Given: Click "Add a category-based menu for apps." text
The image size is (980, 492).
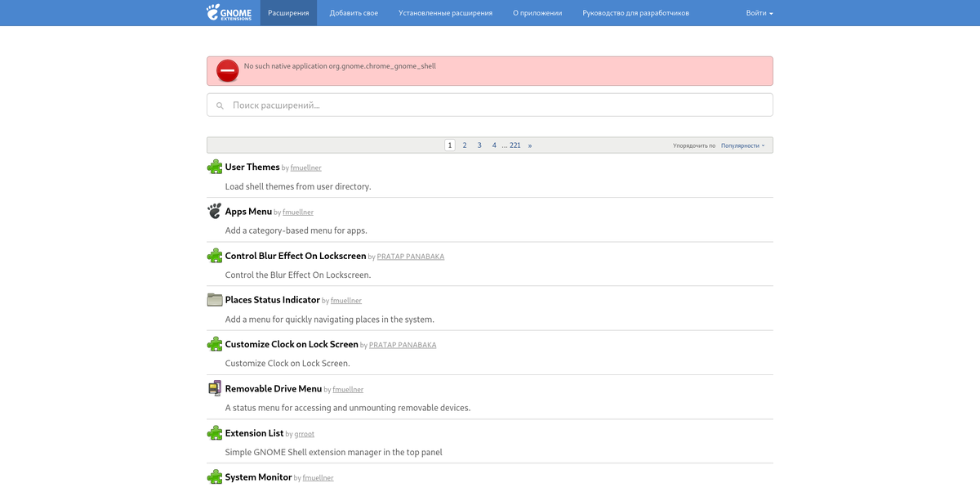Looking at the screenshot, I should 296,230.
